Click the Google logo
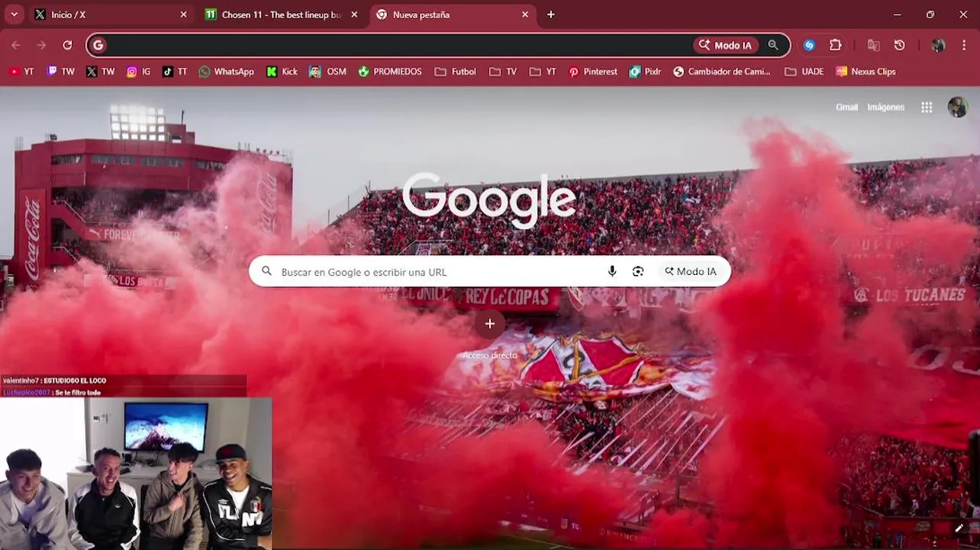 (x=489, y=199)
